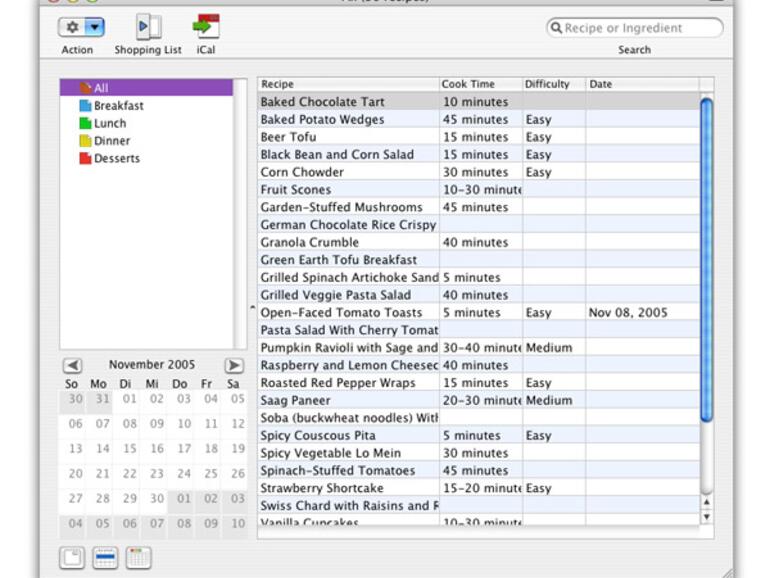The height and width of the screenshot is (578, 770).
Task: Sort by Cook Time column header
Action: click(x=480, y=84)
